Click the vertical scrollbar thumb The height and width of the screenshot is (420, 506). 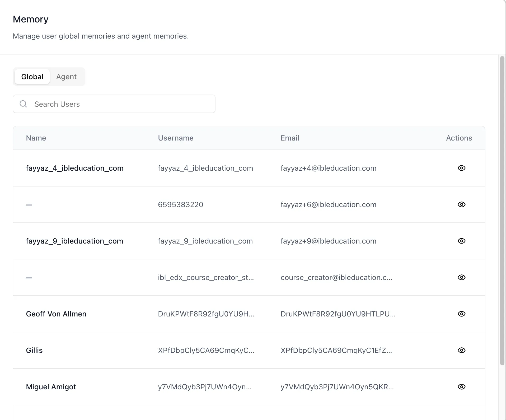[502, 211]
